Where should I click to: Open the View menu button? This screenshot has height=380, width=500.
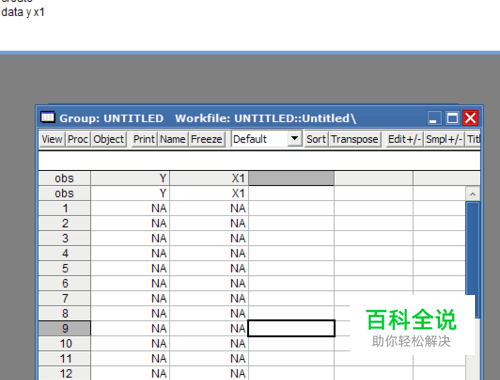tap(52, 139)
